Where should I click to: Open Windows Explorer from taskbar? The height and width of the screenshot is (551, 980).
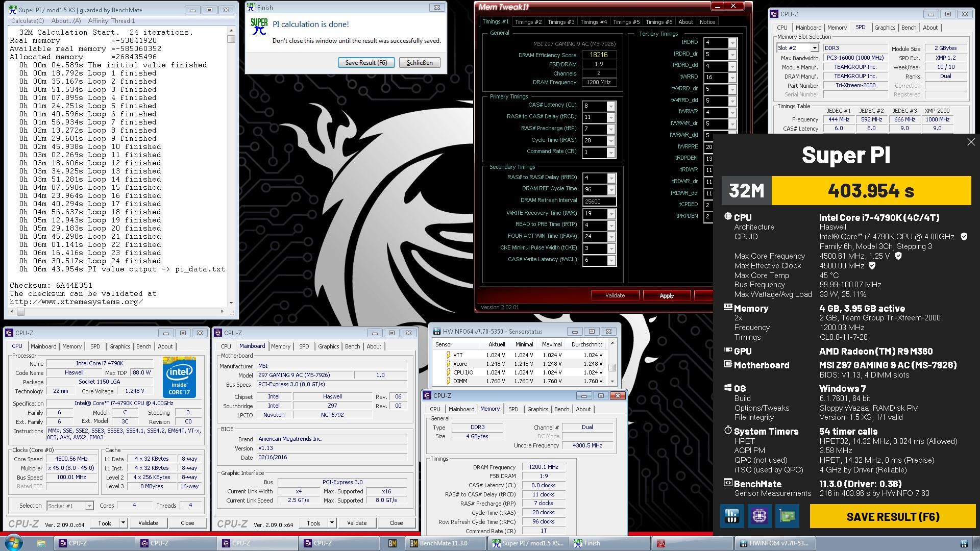tap(41, 543)
